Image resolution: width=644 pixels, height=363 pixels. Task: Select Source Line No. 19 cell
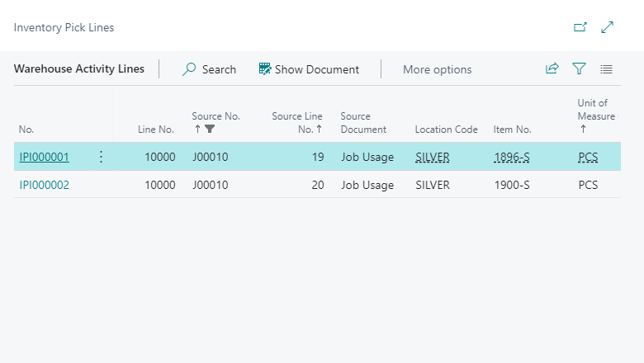click(x=318, y=157)
